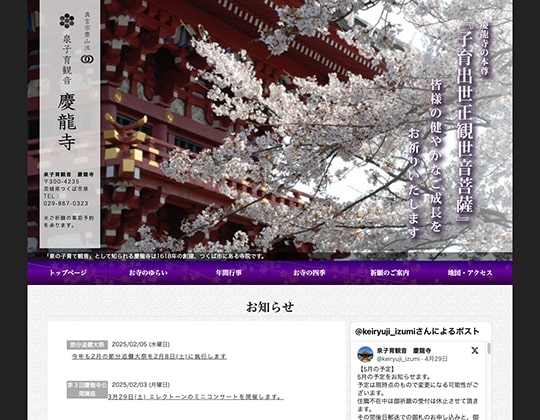This screenshot has width=540, height=420.
Task: Click the 4月29日 post date link
Action: click(x=436, y=359)
